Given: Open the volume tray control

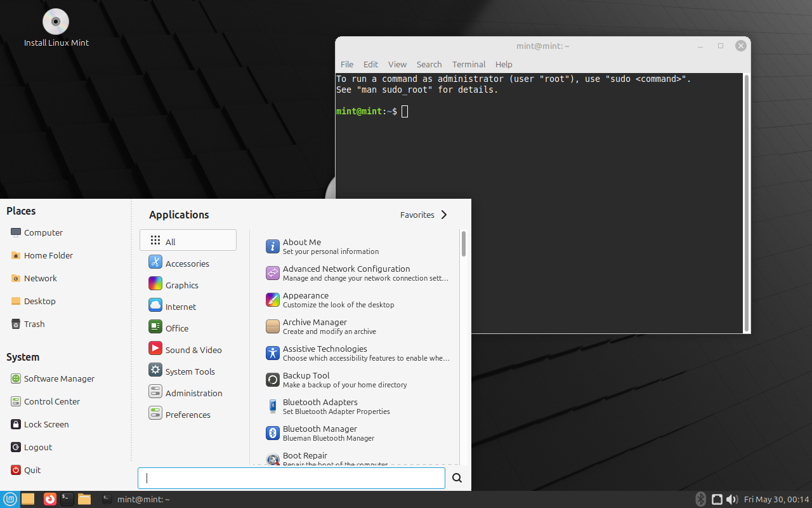Looking at the screenshot, I should (731, 499).
